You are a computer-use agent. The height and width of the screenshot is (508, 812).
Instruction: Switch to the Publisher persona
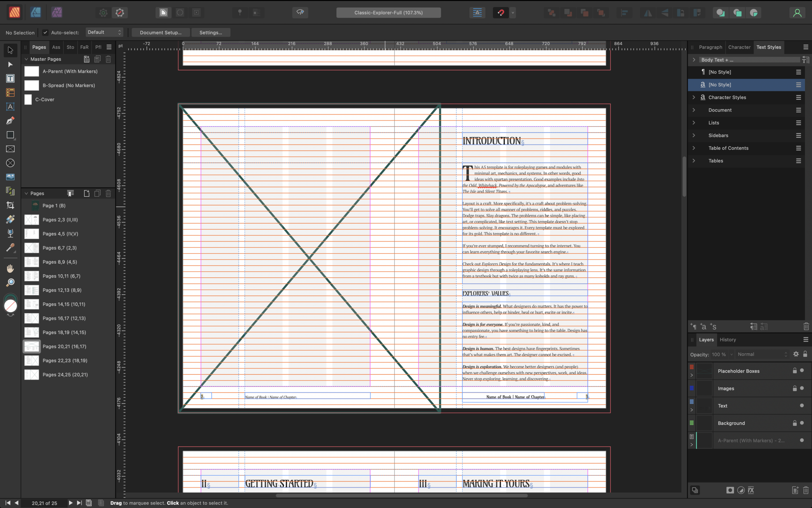coord(14,12)
